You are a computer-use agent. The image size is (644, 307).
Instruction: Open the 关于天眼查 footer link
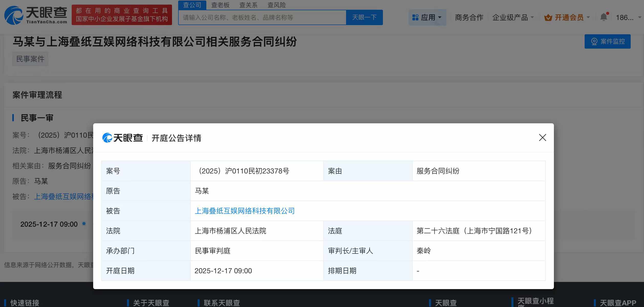(151, 303)
